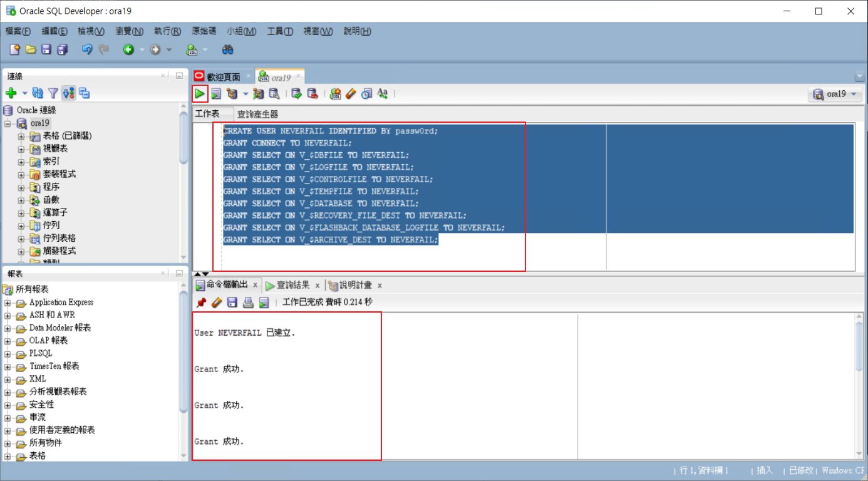
Task: Open the 工具(T) menu
Action: click(x=280, y=31)
